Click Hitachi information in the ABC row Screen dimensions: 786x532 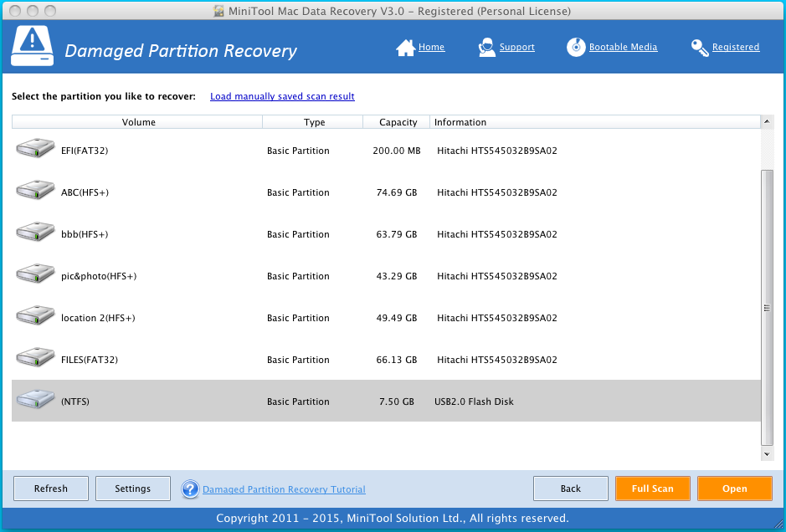pos(496,192)
